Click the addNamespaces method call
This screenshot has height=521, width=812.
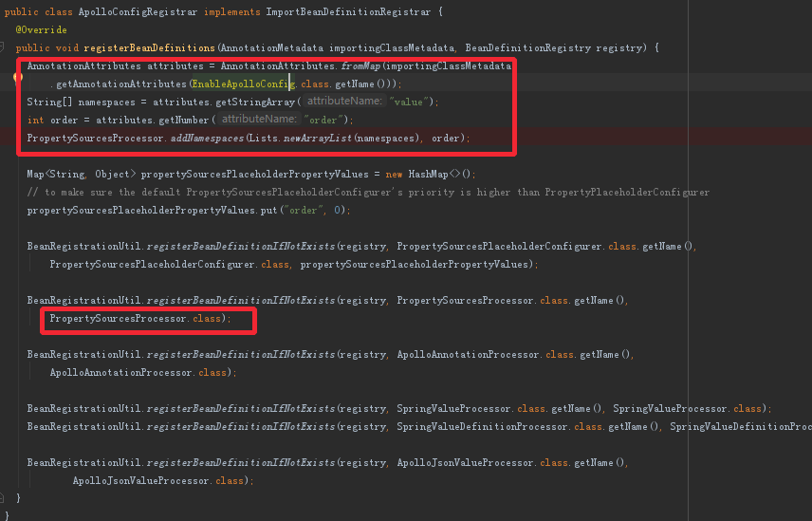click(207, 139)
